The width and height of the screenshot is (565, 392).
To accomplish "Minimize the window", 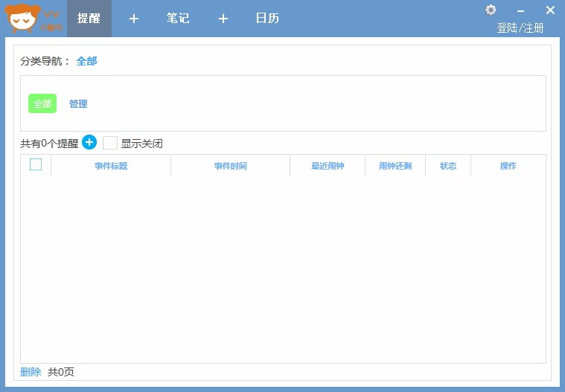I will click(x=520, y=11).
